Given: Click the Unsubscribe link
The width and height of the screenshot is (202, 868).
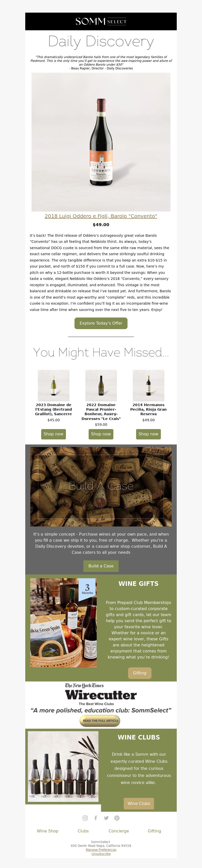Looking at the screenshot, I should pos(101,854).
